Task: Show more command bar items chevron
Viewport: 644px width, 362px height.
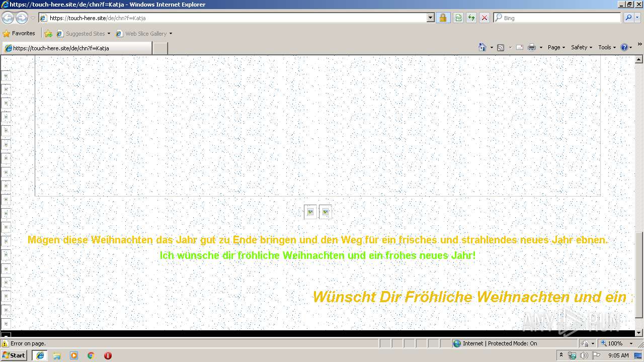Action: pos(639,44)
